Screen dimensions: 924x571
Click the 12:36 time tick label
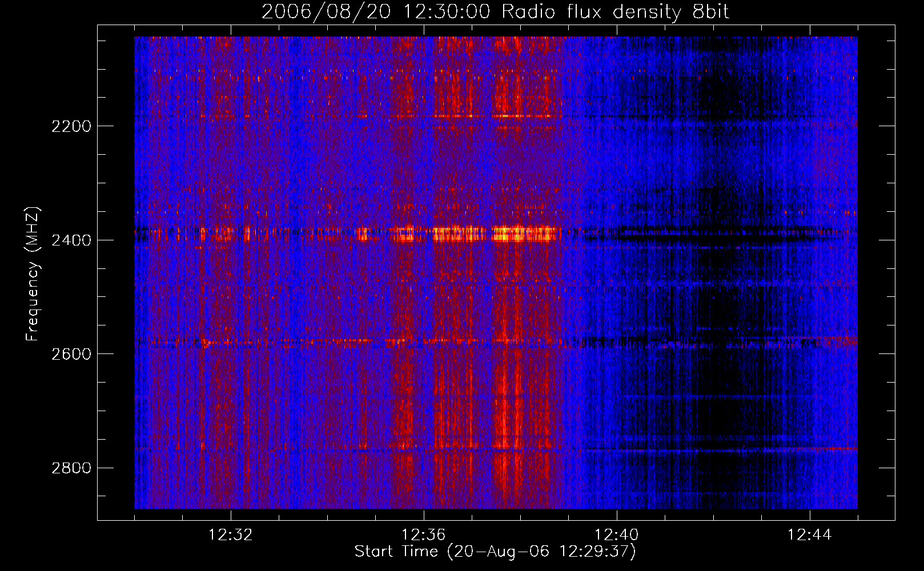click(424, 535)
